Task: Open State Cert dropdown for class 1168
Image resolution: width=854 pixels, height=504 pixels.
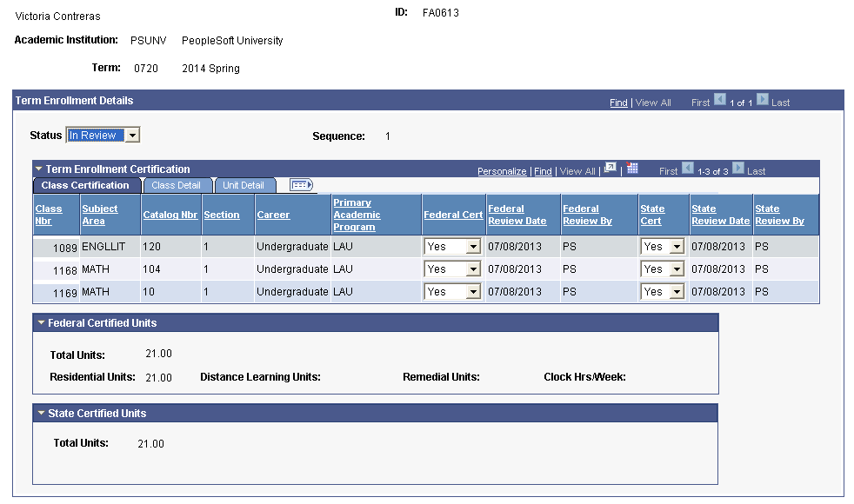Action: click(677, 269)
